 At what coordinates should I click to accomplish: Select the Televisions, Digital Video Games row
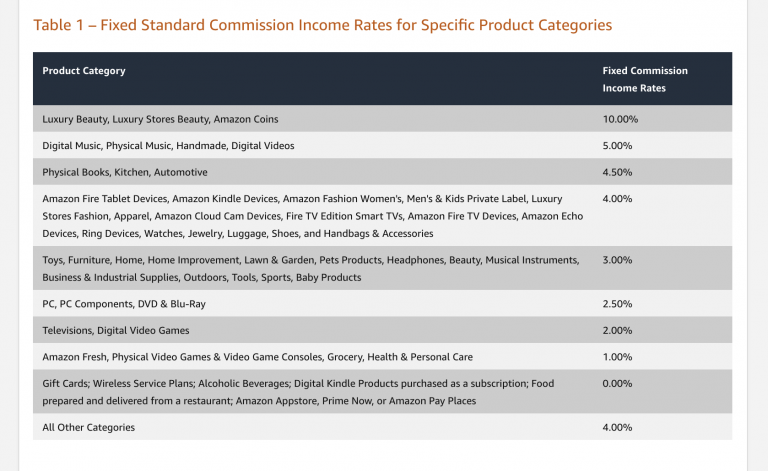pos(116,330)
